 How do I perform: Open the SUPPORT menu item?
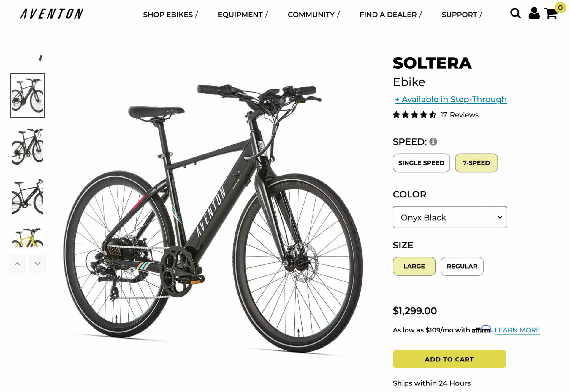[461, 14]
